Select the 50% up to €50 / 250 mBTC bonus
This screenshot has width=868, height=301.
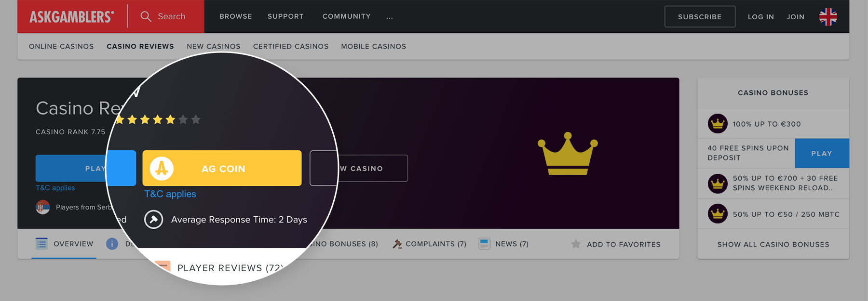point(773,214)
